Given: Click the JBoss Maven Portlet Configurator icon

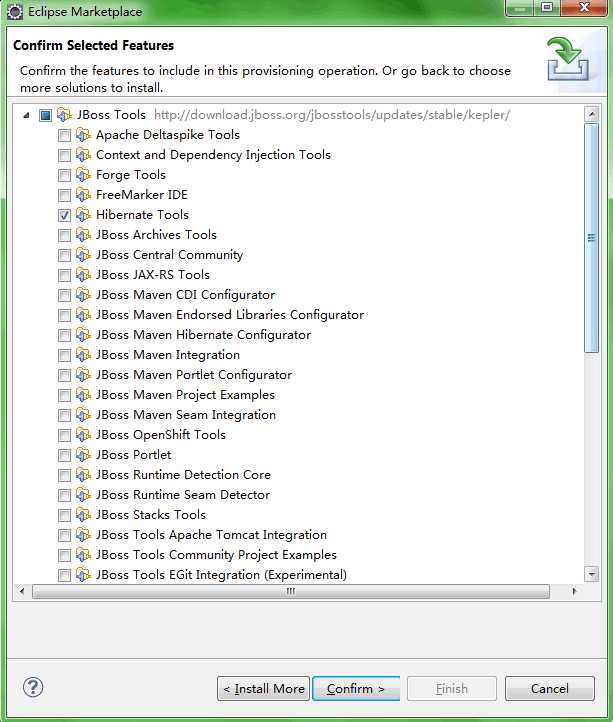Looking at the screenshot, I should pyautogui.click(x=83, y=375).
